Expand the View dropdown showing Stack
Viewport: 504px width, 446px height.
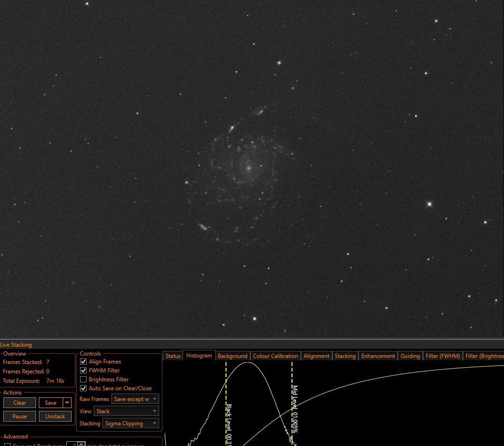coord(126,411)
